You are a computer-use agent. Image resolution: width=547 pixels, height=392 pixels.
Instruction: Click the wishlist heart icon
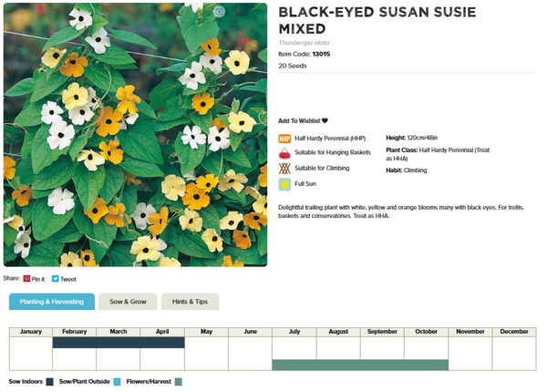(325, 120)
